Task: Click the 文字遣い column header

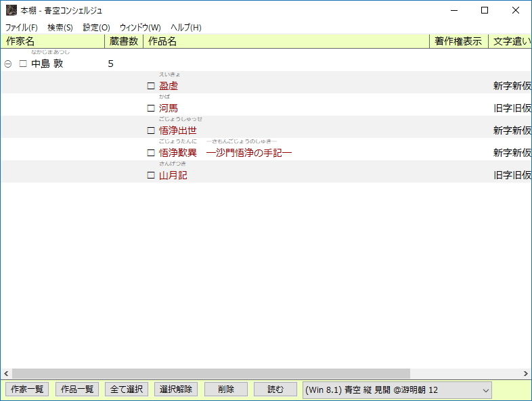Action: click(510, 41)
